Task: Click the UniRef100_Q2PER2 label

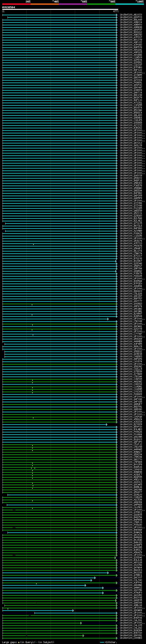Action: tap(131, 63)
